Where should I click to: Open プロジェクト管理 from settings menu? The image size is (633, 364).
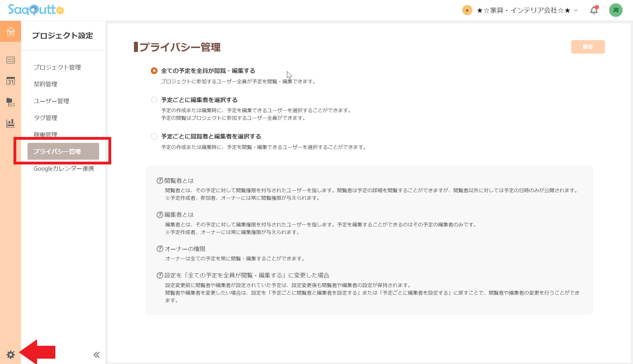[57, 67]
